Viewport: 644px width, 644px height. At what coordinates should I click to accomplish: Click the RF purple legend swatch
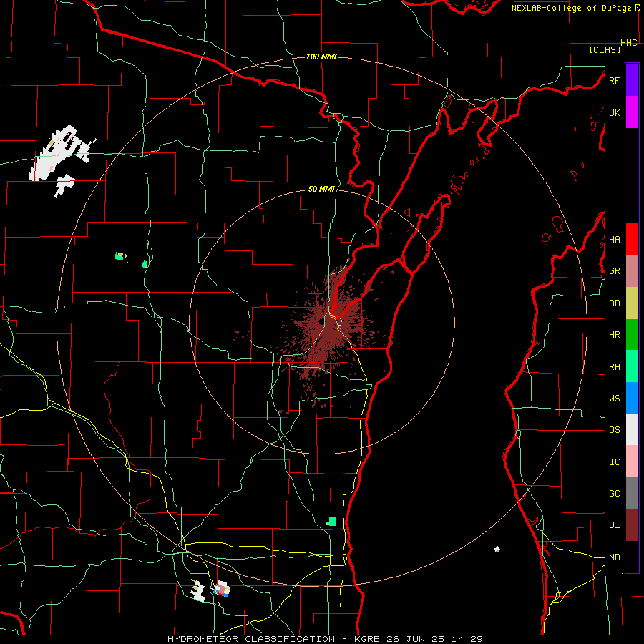click(x=632, y=80)
